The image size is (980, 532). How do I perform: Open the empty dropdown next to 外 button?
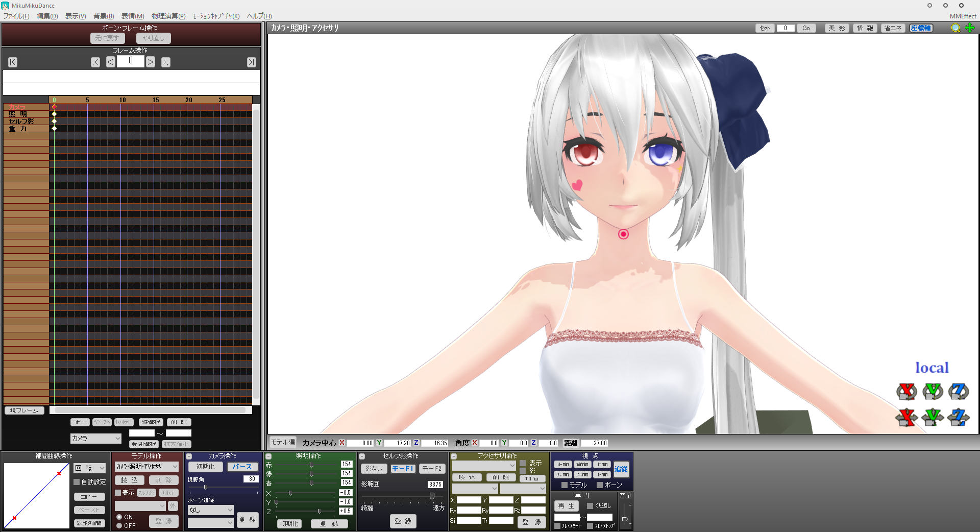[140, 506]
